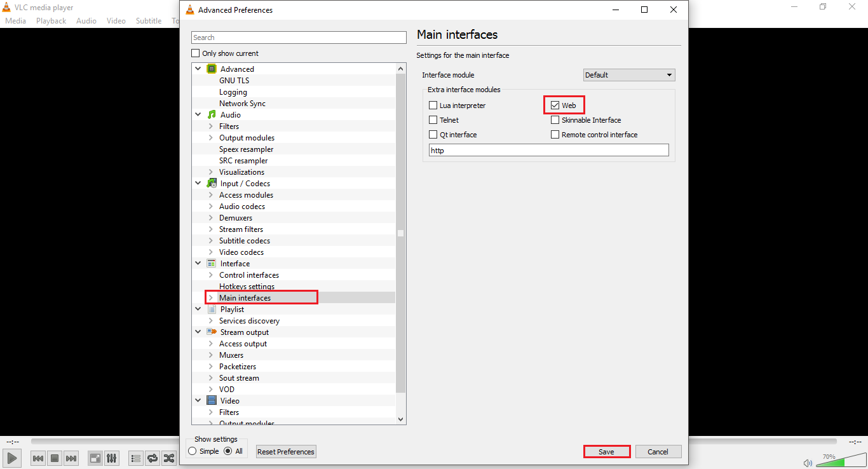The width and height of the screenshot is (868, 469).
Task: Select Speex resampler in the tree
Action: (x=246, y=149)
